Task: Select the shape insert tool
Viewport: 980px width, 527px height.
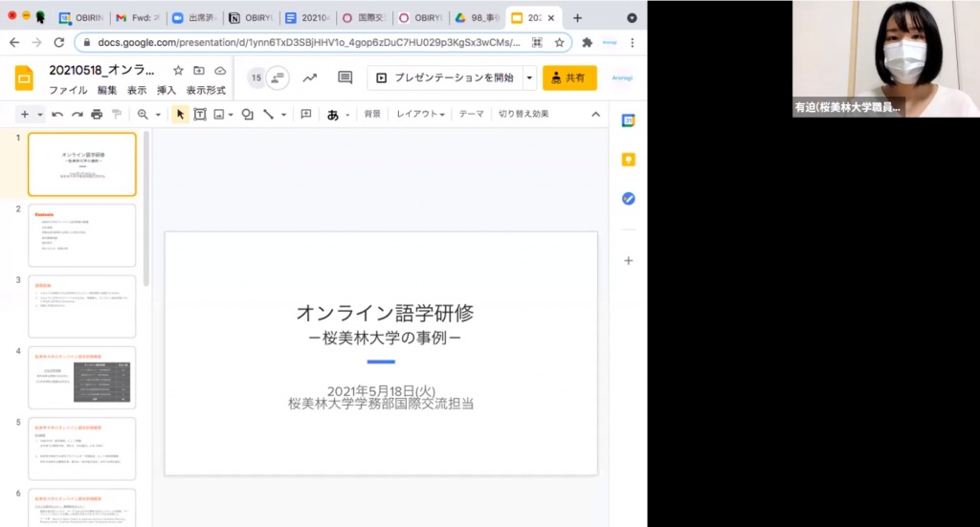Action: [x=247, y=114]
